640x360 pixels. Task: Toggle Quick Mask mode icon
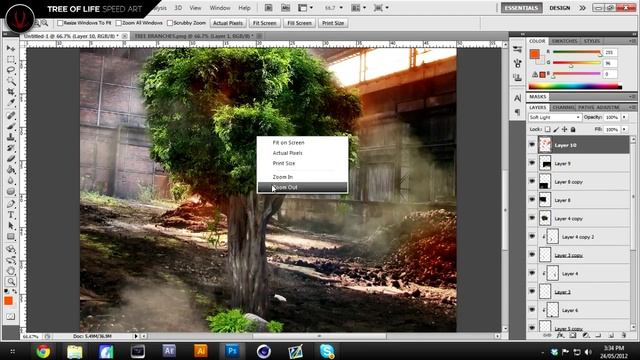pyautogui.click(x=11, y=317)
